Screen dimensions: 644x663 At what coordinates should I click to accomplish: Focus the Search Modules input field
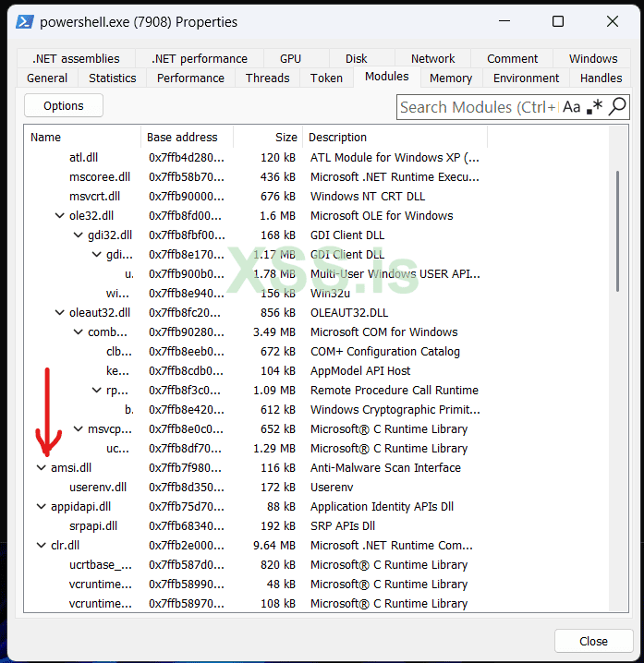click(x=478, y=107)
